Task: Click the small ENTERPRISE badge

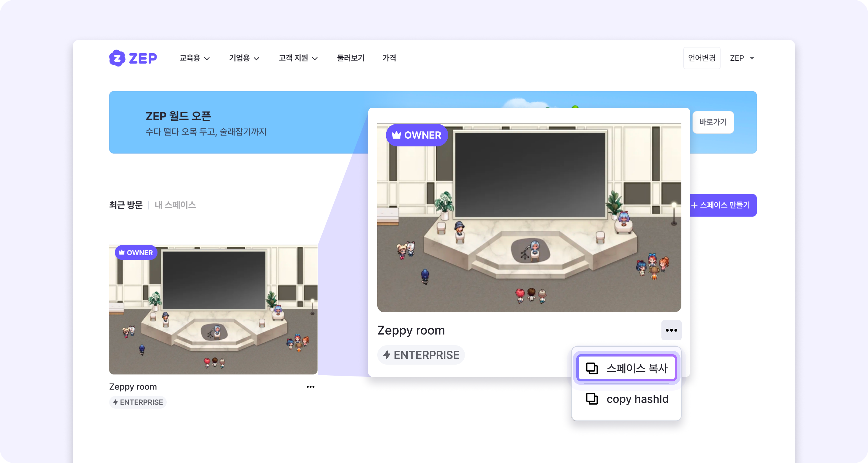Action: [138, 402]
